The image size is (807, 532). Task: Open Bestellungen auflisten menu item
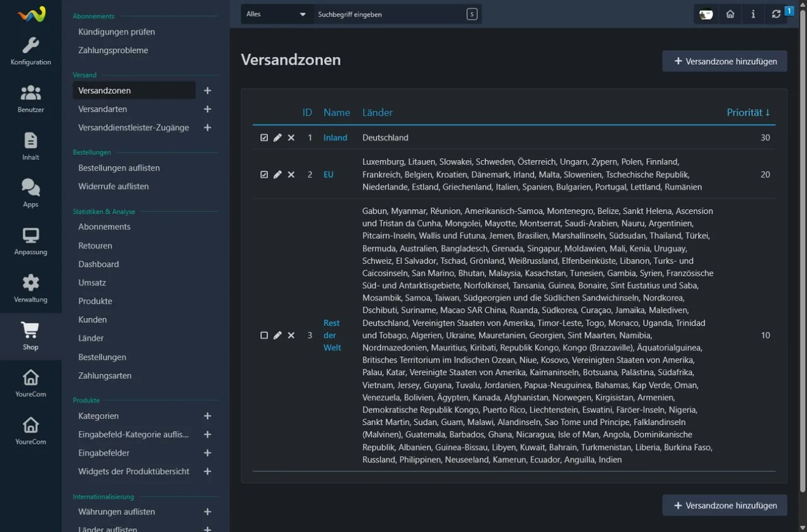[x=119, y=168]
